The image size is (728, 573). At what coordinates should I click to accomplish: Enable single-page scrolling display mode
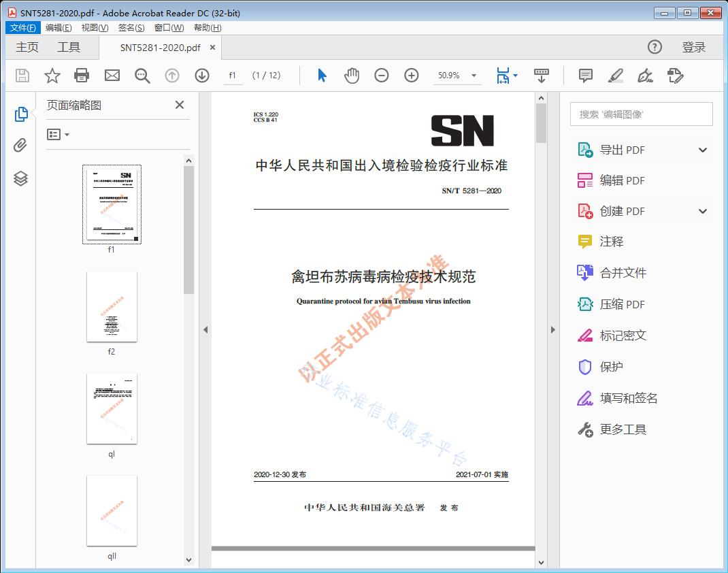click(542, 76)
